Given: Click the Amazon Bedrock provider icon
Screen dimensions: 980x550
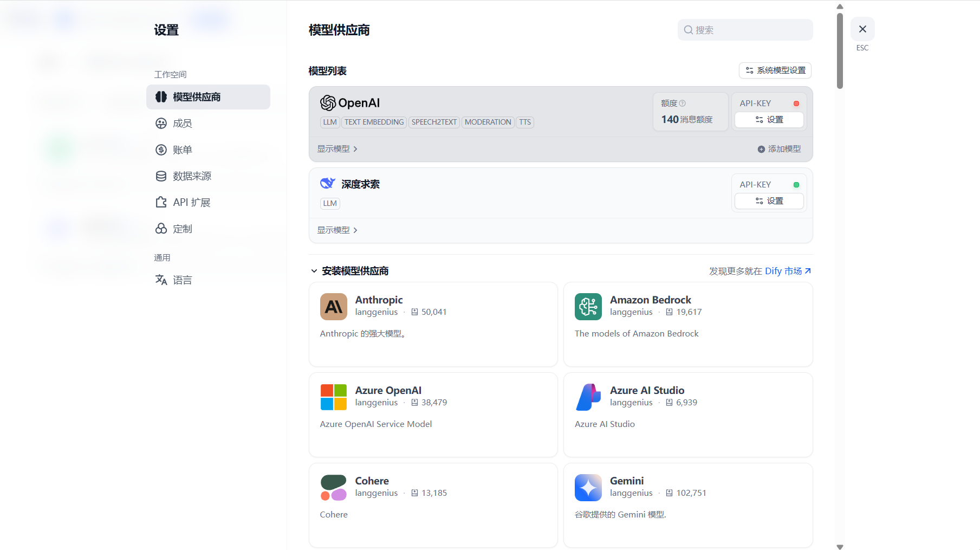Looking at the screenshot, I should 588,307.
